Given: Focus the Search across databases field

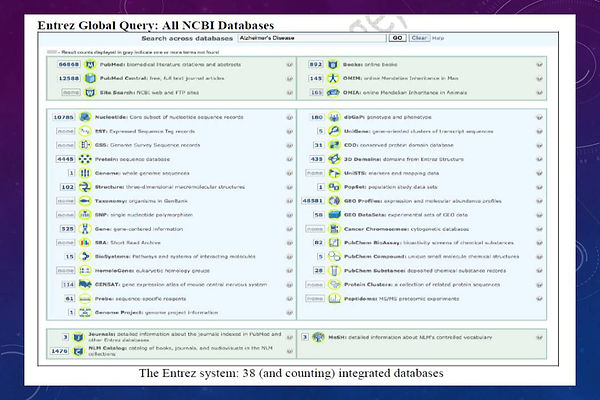Looking at the screenshot, I should pyautogui.click(x=312, y=38).
